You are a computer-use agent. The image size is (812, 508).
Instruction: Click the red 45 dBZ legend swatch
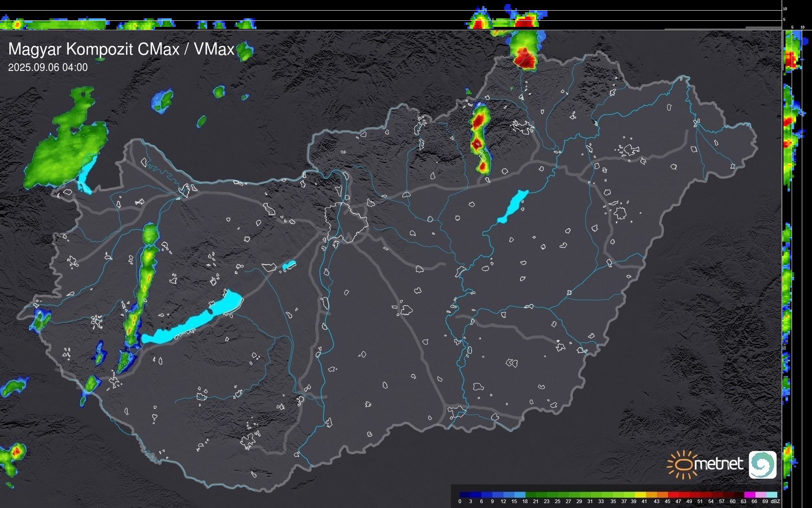click(x=673, y=495)
